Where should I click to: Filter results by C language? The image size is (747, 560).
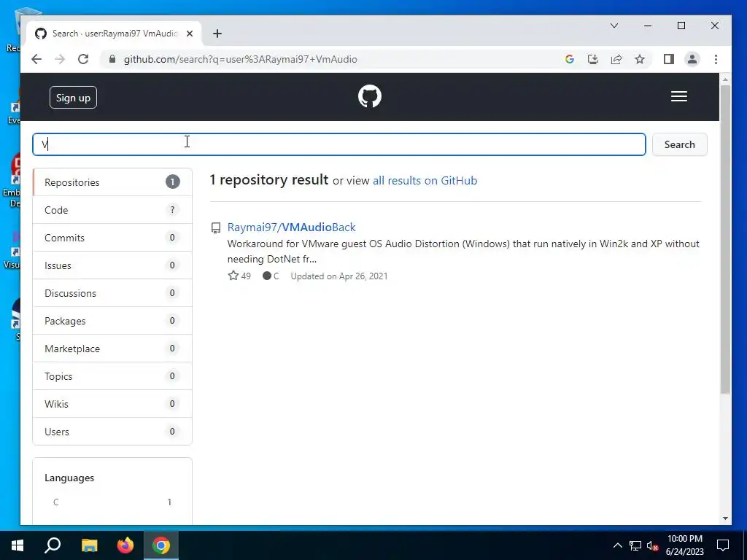[112, 502]
